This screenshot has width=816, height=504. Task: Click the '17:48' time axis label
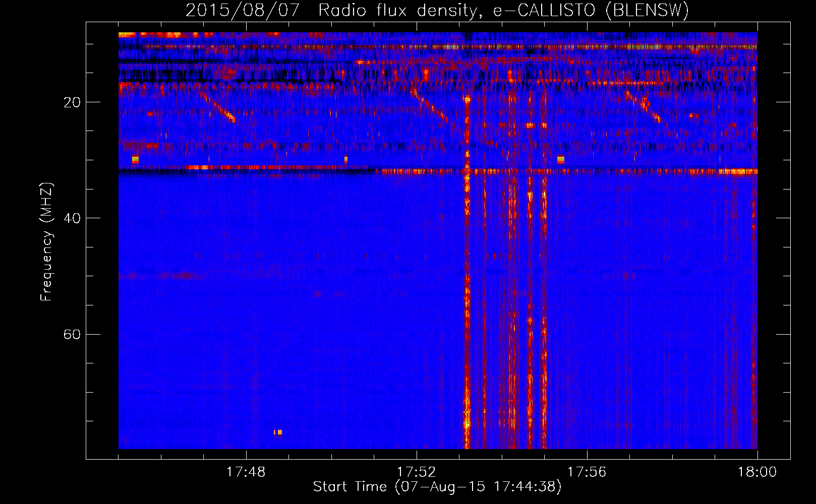246,472
